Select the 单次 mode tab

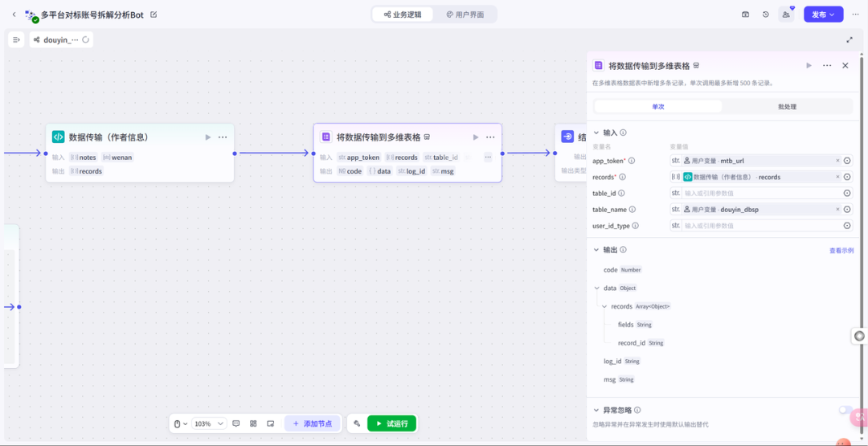(658, 106)
